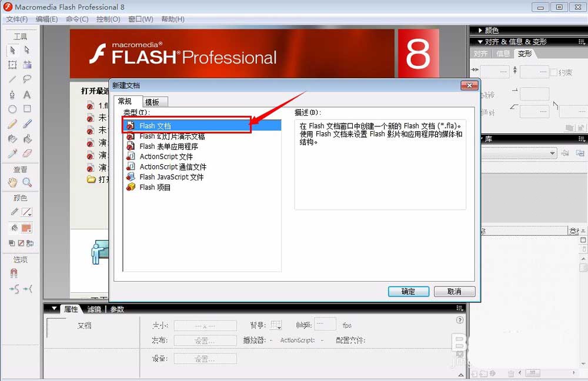588x381 pixels.
Task: Click the 确定 button
Action: (409, 292)
